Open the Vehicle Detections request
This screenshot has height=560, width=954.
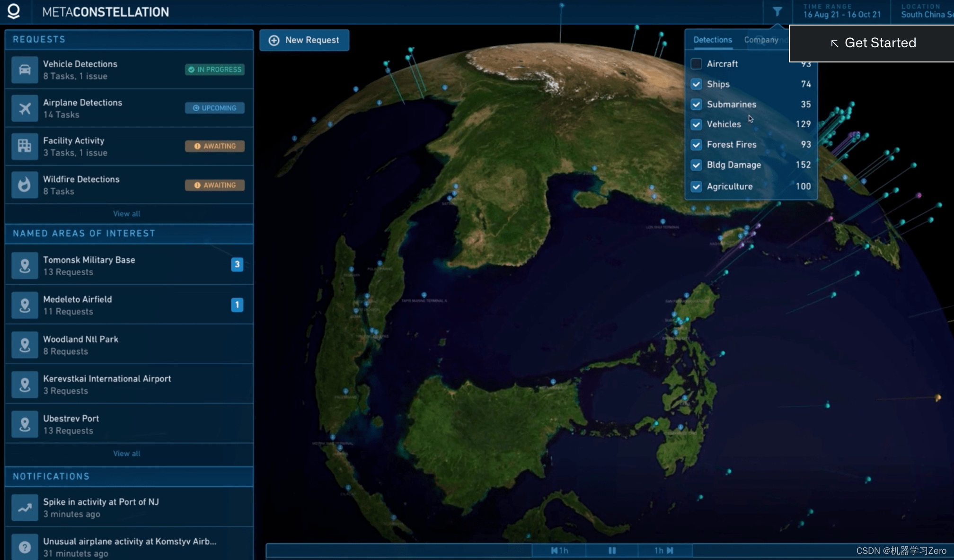point(129,70)
